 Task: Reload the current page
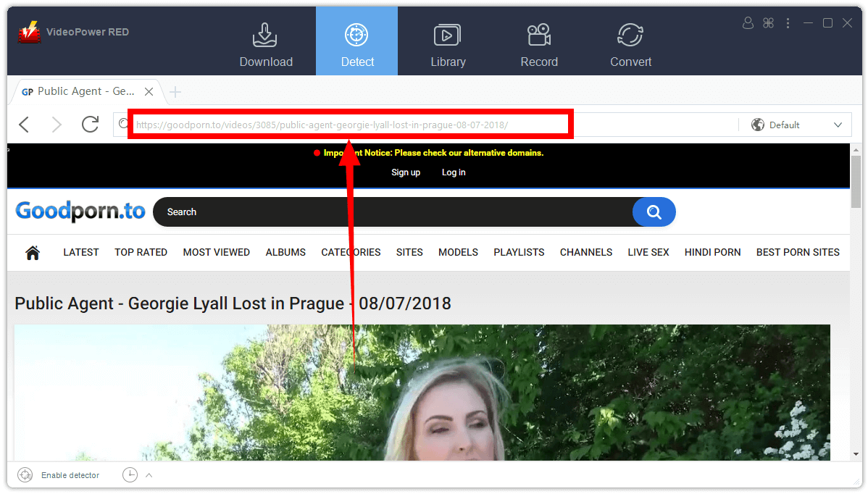tap(91, 125)
